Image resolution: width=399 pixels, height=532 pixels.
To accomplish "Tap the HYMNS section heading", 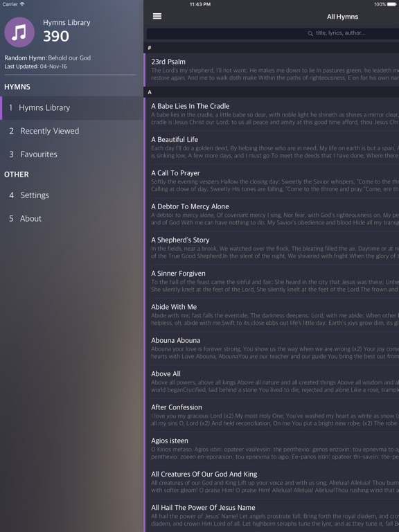I will [17, 87].
